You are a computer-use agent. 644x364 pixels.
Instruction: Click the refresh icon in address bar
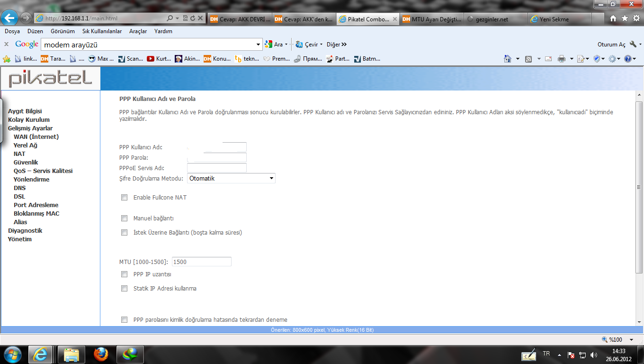(193, 19)
